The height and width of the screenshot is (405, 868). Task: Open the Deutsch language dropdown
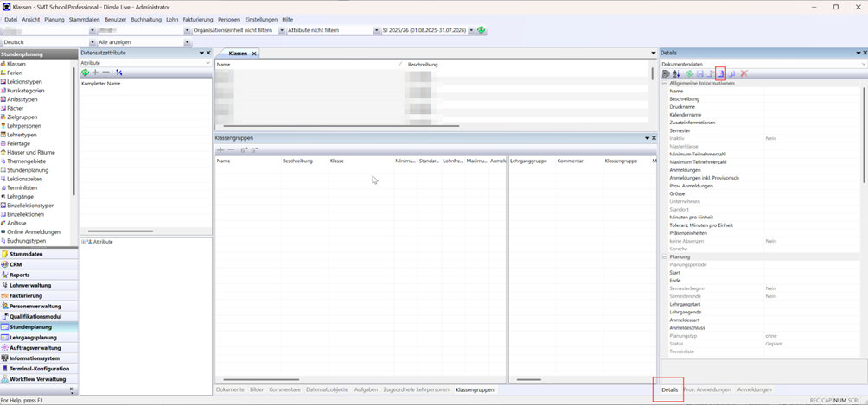coord(92,42)
